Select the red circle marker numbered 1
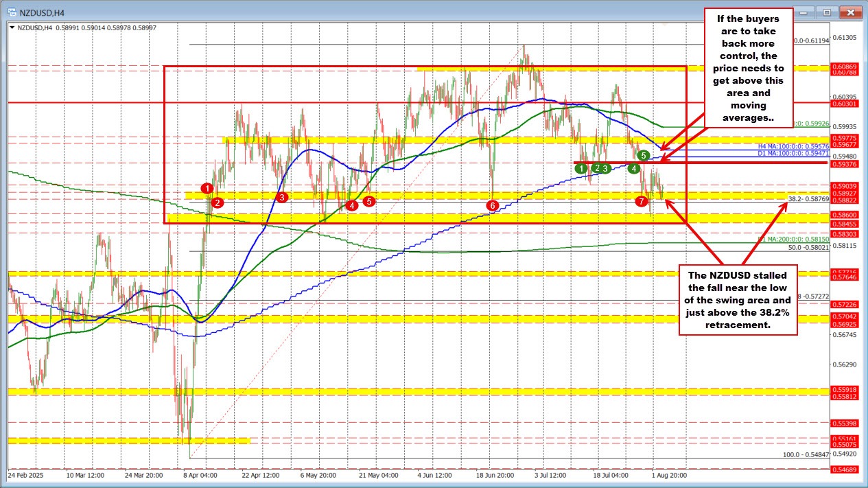 (208, 188)
